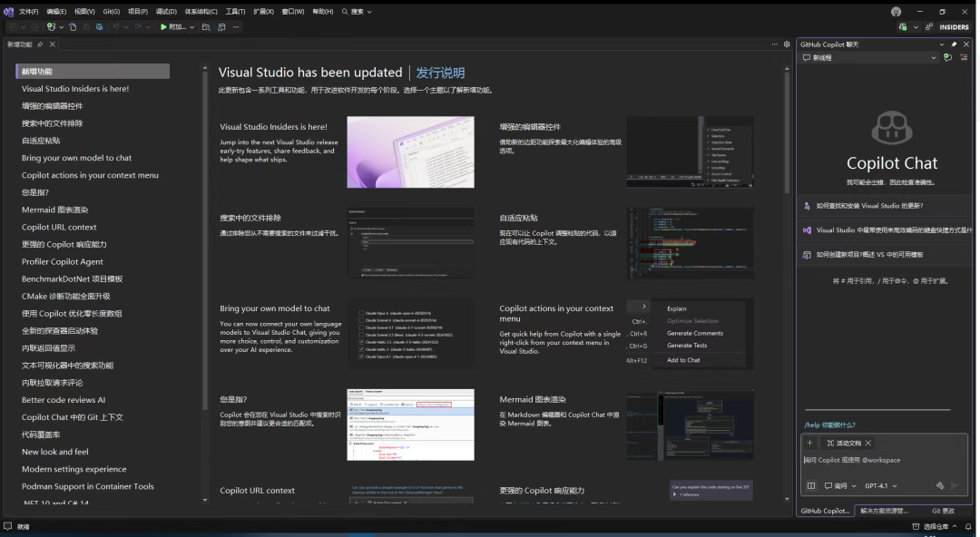Remove the 活动文档 attachment chip
Viewport: 980px width, 537px height.
point(868,443)
